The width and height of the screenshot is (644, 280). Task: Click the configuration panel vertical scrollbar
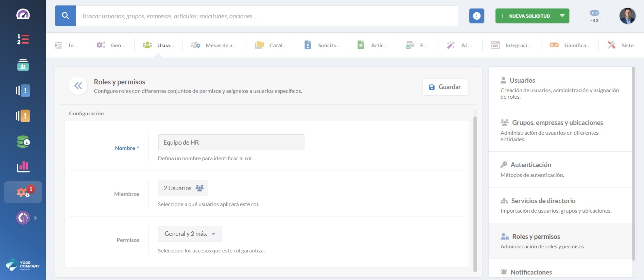(x=475, y=194)
